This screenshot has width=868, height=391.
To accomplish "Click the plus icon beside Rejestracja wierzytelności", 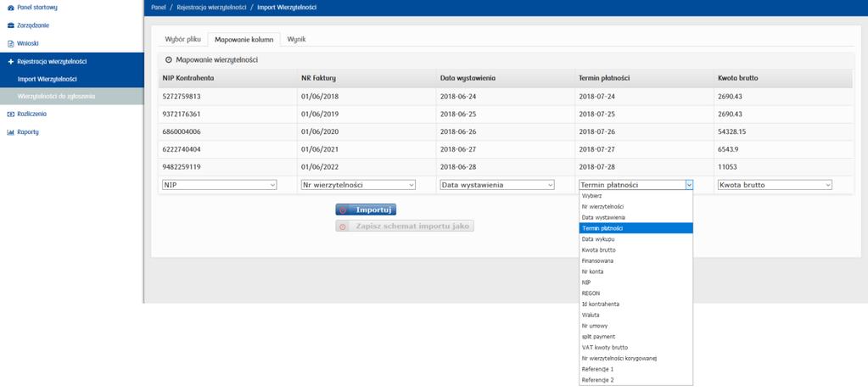I will (x=10, y=61).
